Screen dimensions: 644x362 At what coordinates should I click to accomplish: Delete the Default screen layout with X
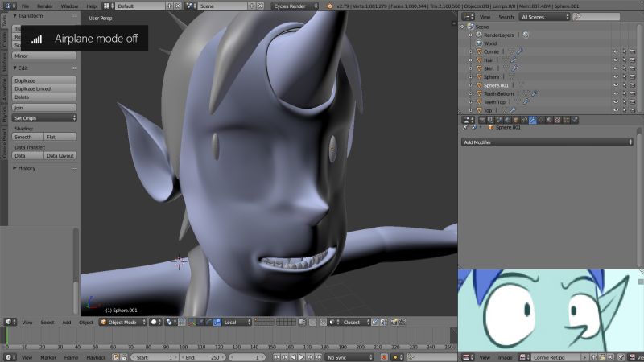178,6
